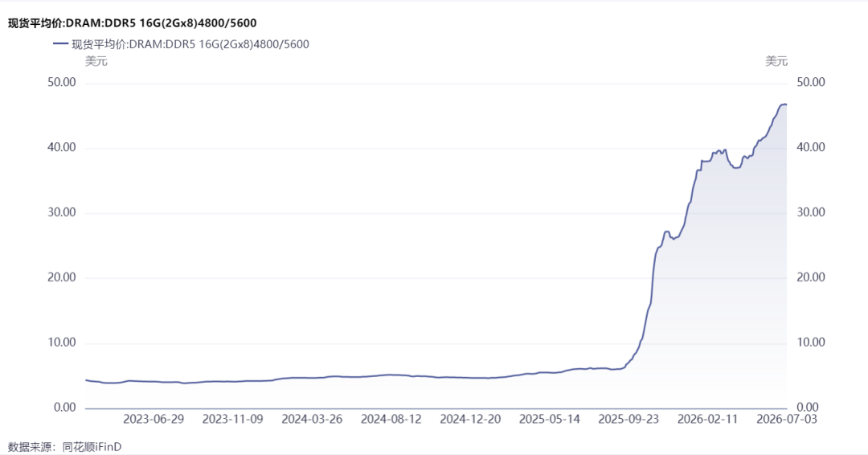868x455 pixels.
Task: Click the data source text 同花顺iFinD
Action: (x=92, y=447)
